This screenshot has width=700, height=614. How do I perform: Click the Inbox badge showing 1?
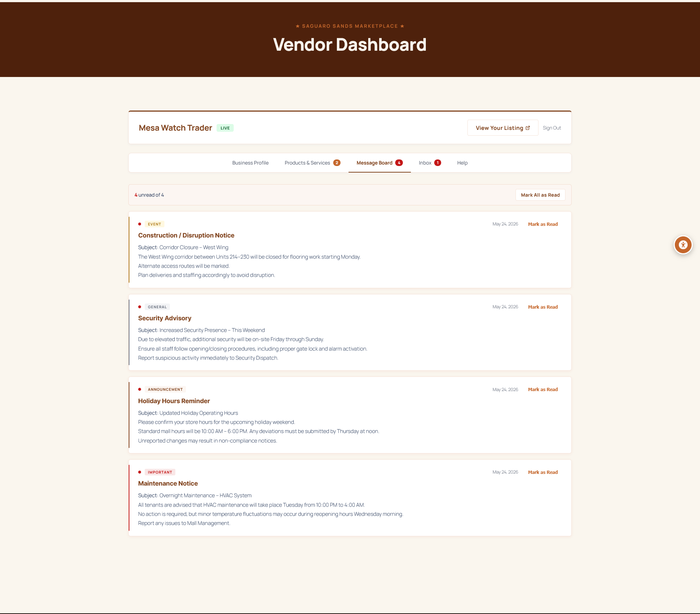click(x=437, y=163)
